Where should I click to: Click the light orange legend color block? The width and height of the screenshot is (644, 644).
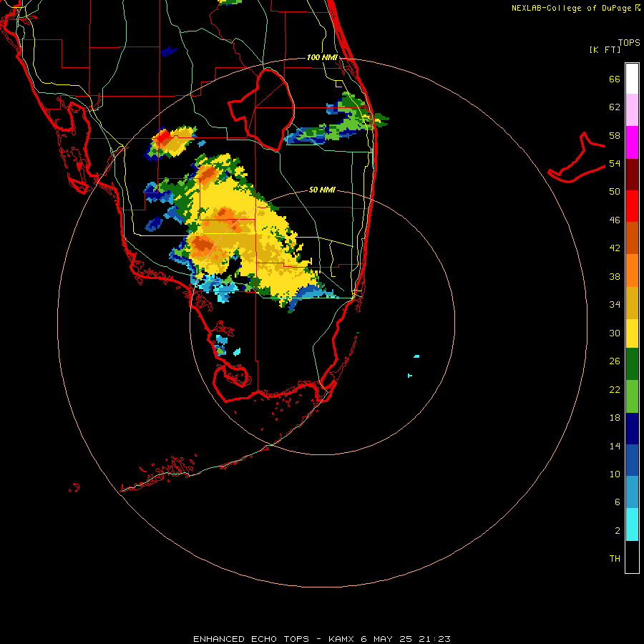[632, 270]
